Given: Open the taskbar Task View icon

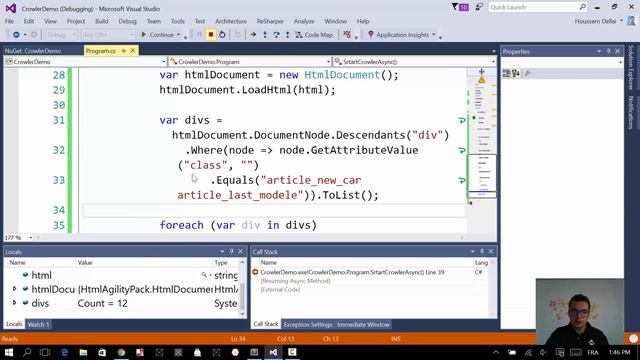Looking at the screenshot, I should (x=45, y=352).
